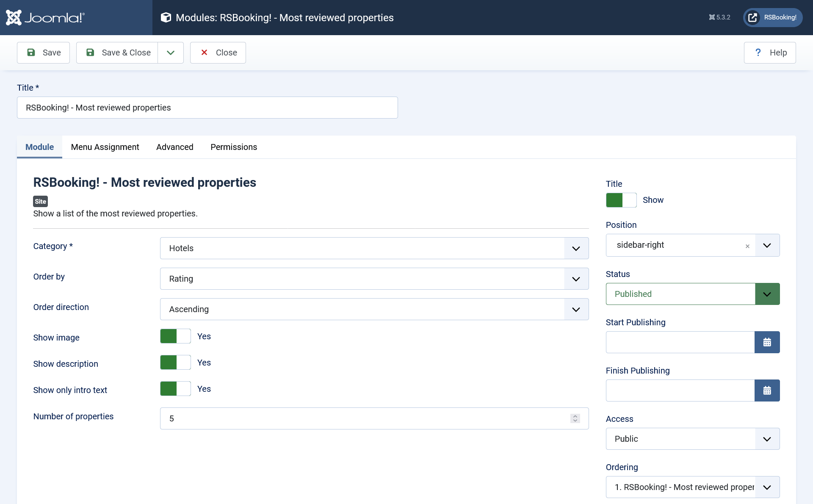Click the external link icon beside RSBooking!
Screen dimensions: 813x504
(x=752, y=17)
